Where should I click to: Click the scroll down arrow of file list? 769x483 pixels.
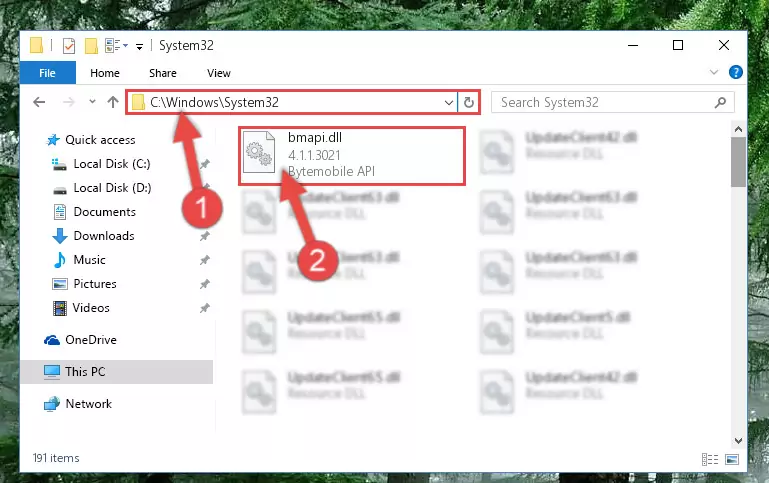click(738, 440)
